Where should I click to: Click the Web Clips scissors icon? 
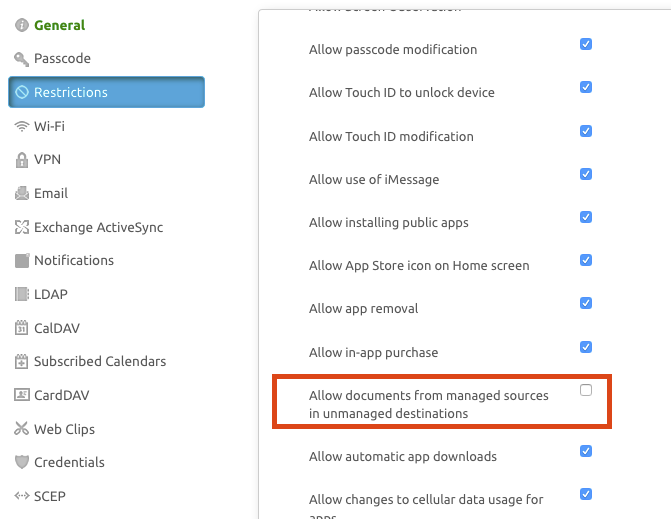pos(21,429)
